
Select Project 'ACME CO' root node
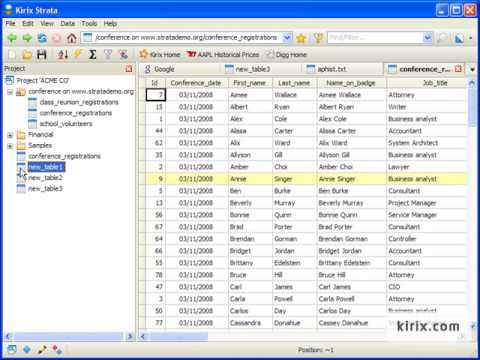click(43, 81)
